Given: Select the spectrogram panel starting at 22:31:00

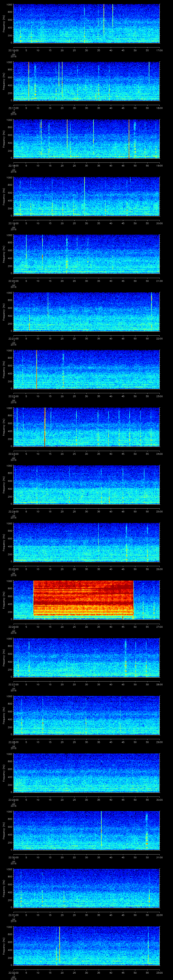Looking at the screenshot, I should click(87, 888).
